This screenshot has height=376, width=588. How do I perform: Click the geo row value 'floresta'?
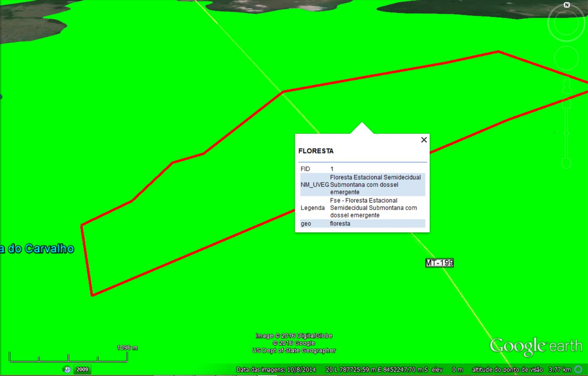[340, 223]
